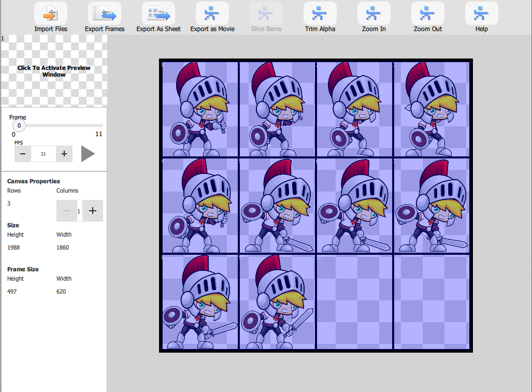The width and height of the screenshot is (532, 392).
Task: Select Export as Movie icon
Action: pos(212,13)
